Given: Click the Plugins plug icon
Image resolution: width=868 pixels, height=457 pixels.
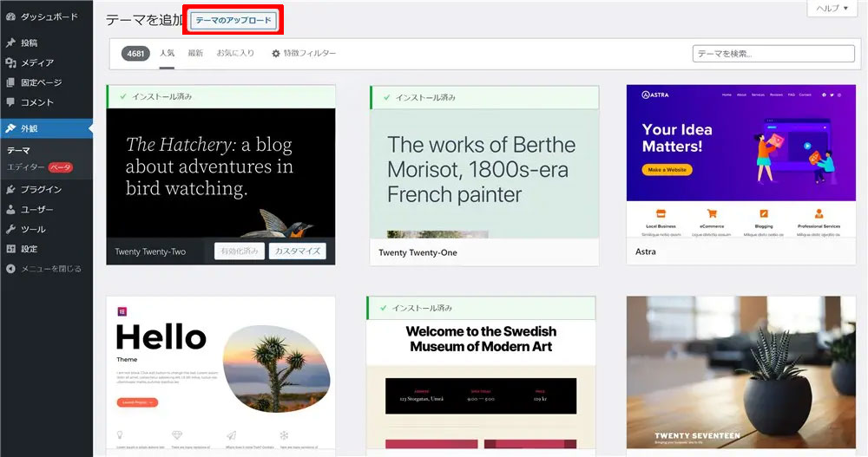Looking at the screenshot, I should [10, 189].
